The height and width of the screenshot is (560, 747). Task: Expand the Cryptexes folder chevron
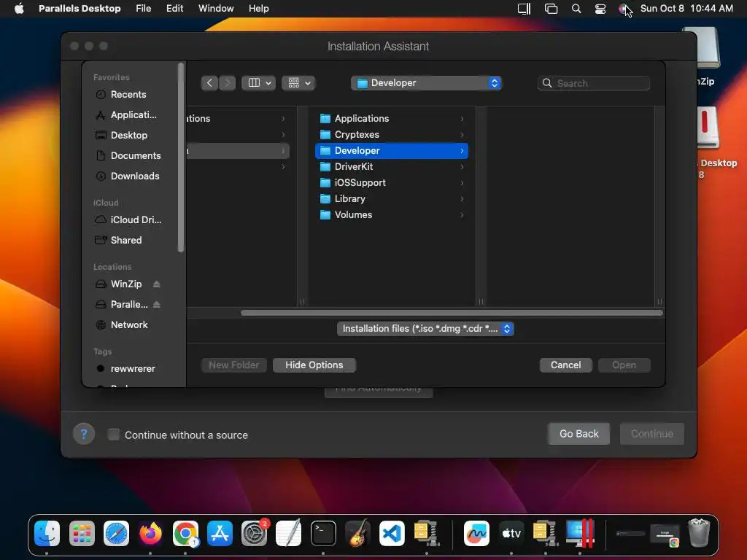pos(462,135)
